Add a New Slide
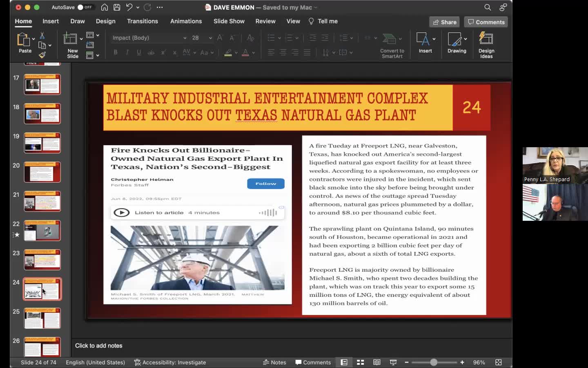Image resolution: width=588 pixels, height=368 pixels. (73, 45)
